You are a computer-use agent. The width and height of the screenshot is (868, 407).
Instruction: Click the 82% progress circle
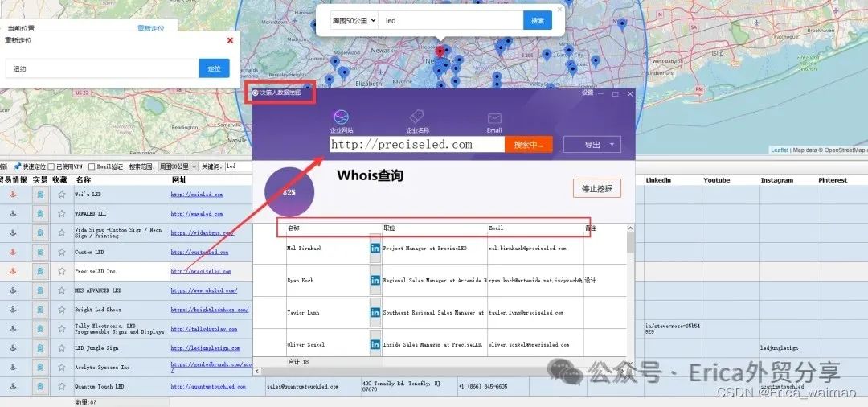pos(289,192)
